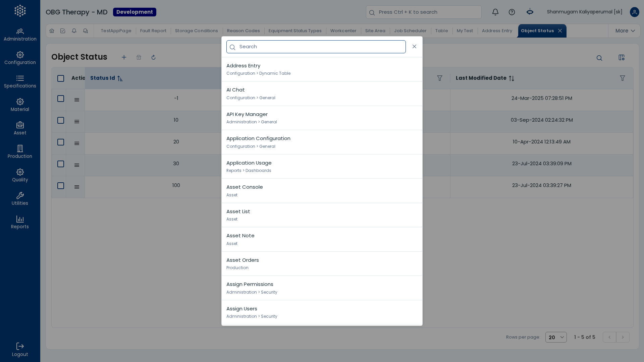Open the Asset sidebar module

click(20, 129)
